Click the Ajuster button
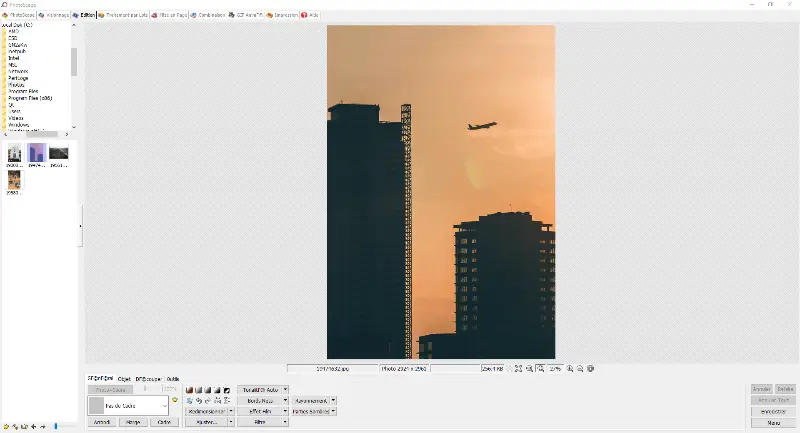The width and height of the screenshot is (800, 433). [206, 422]
